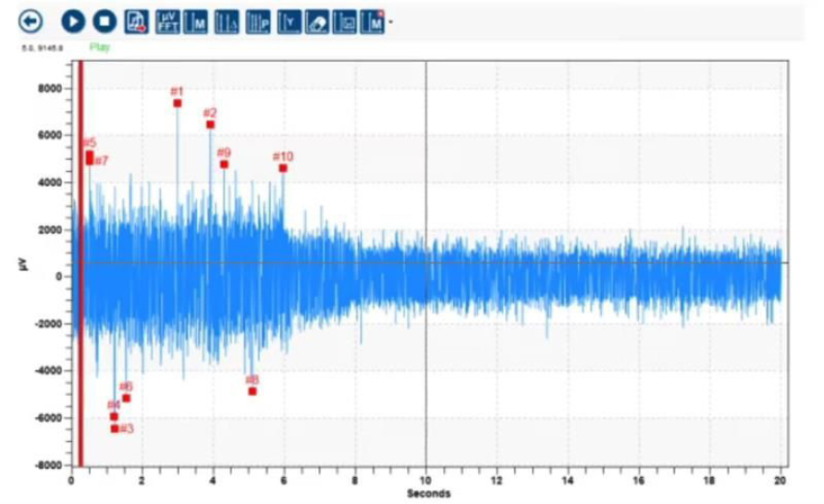The image size is (824, 504).
Task: Click the M icon with red badge
Action: (373, 21)
